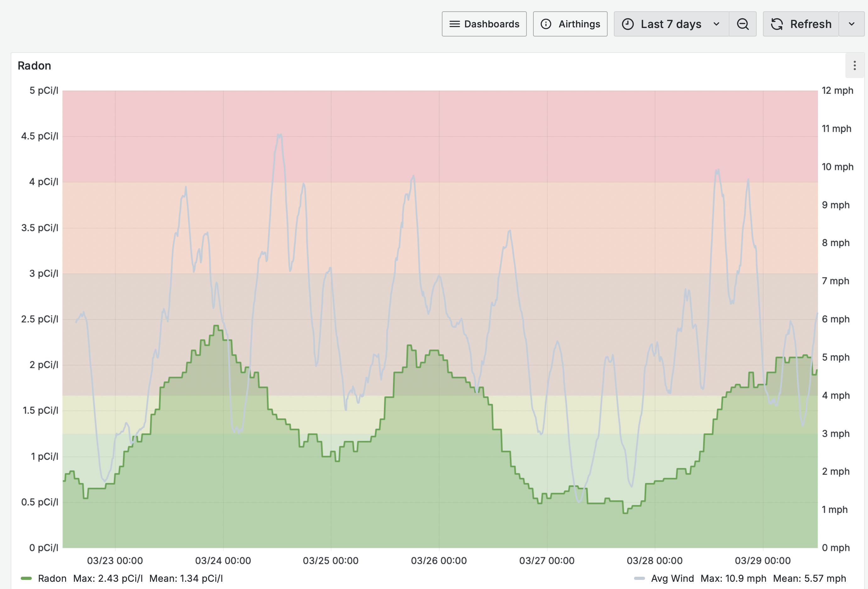Expand the Last 7 days chevron
The image size is (868, 589).
(x=716, y=24)
